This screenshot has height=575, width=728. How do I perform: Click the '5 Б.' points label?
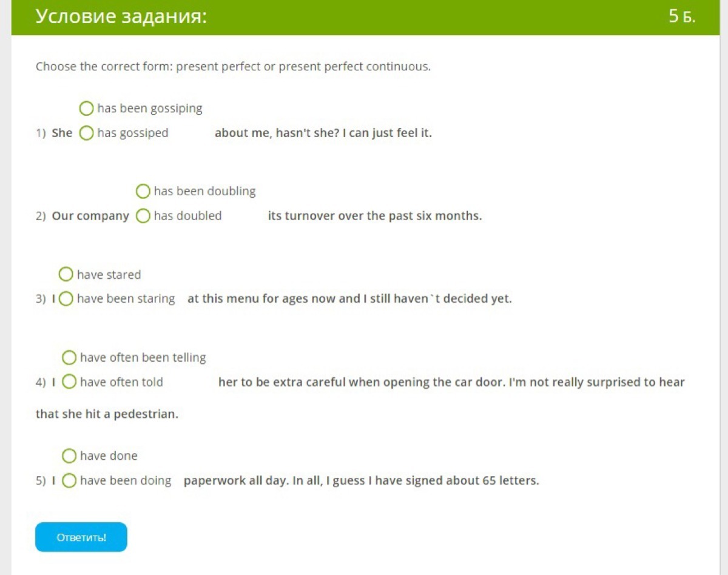(682, 16)
